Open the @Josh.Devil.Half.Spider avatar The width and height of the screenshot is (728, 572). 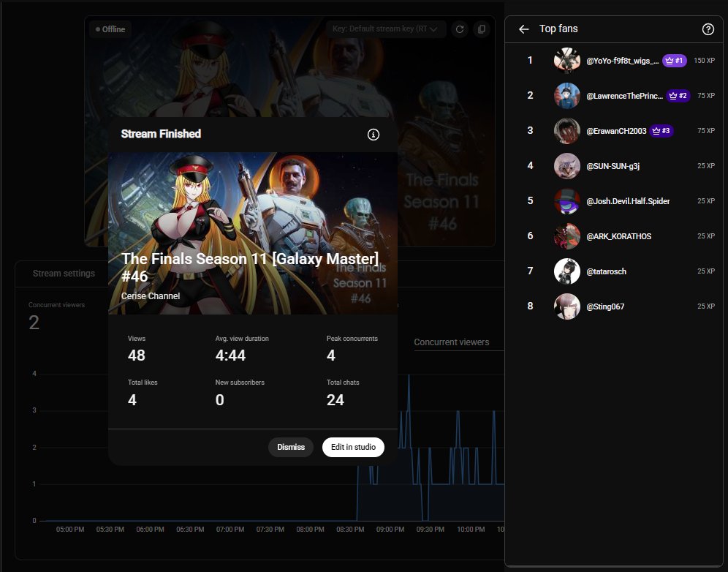point(567,201)
